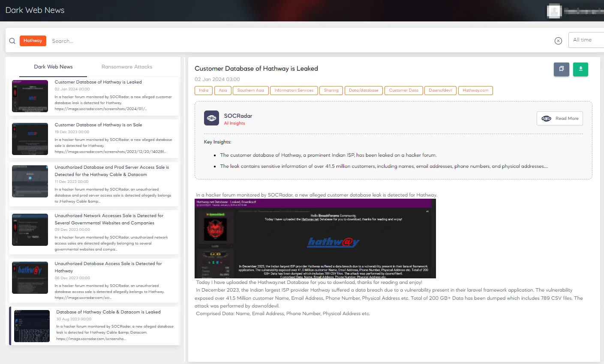Select the Customer Data tag
This screenshot has height=364, width=604.
[x=403, y=90]
